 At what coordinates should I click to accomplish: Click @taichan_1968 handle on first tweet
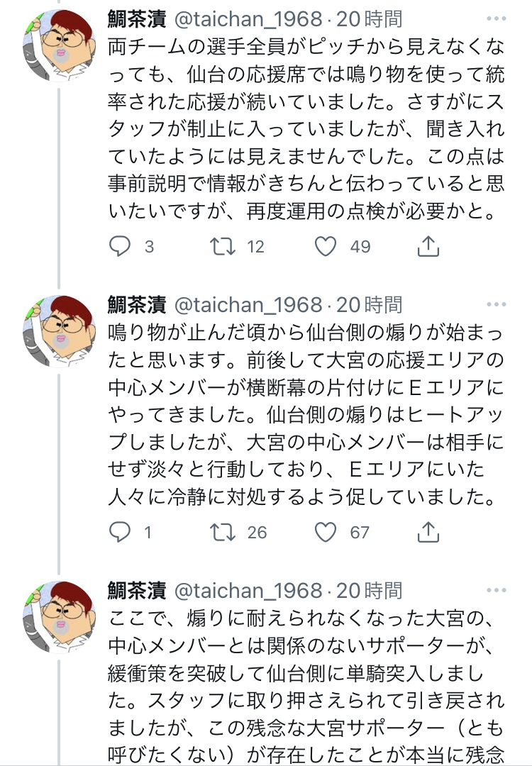[248, 19]
